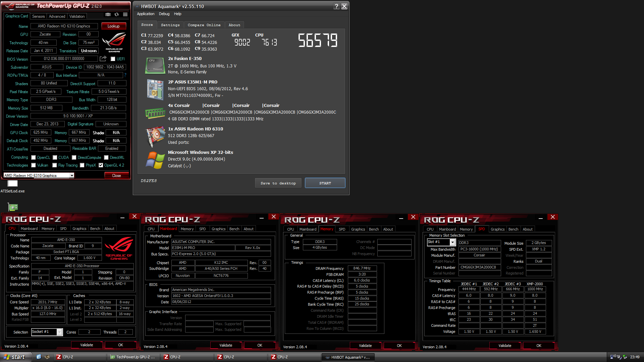Open the Aquamark About tab
This screenshot has height=362, width=644.
[x=234, y=25]
